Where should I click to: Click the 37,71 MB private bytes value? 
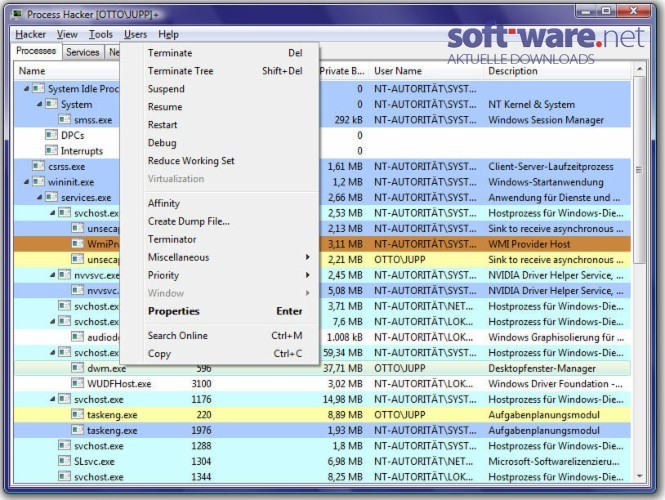(343, 368)
